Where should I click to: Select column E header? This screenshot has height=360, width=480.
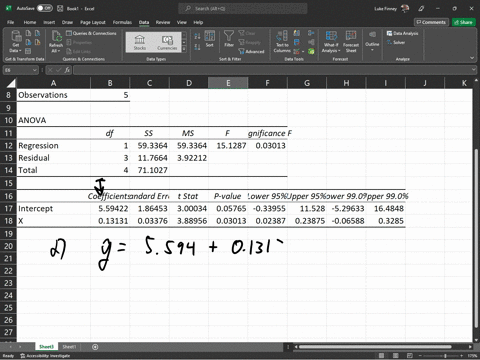coord(228,83)
